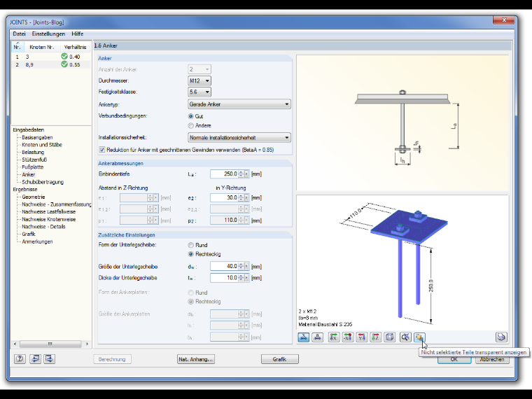Click the washer size 40.0 input field
Screen dimensions: 532x399
coord(224,266)
